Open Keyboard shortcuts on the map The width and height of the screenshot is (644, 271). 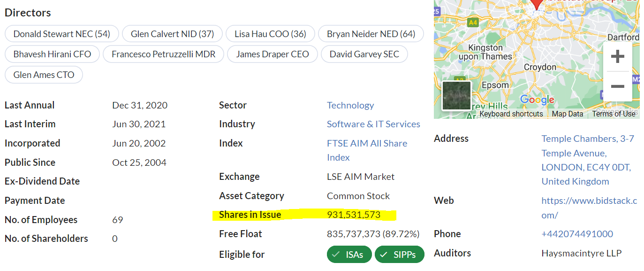click(511, 114)
